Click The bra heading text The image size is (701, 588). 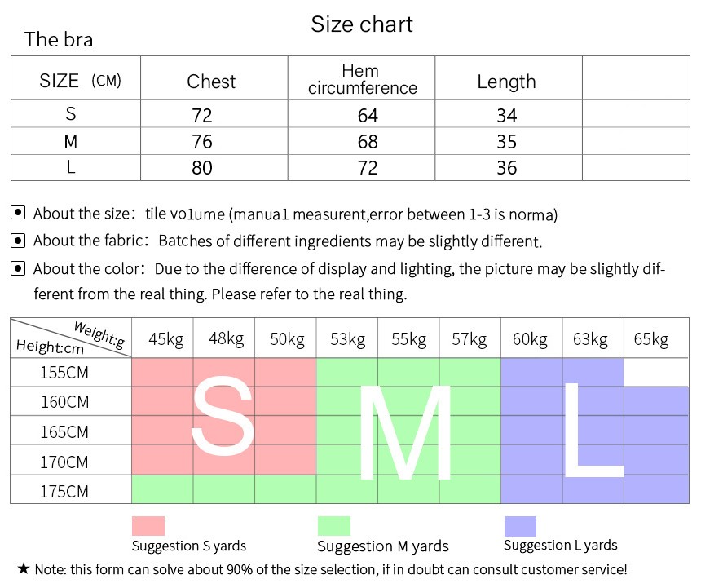(59, 39)
